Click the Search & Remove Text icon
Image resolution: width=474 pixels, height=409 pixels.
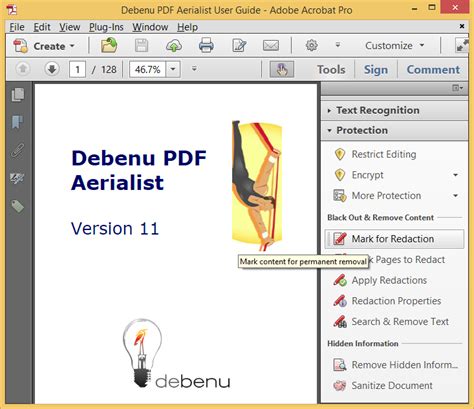click(340, 322)
